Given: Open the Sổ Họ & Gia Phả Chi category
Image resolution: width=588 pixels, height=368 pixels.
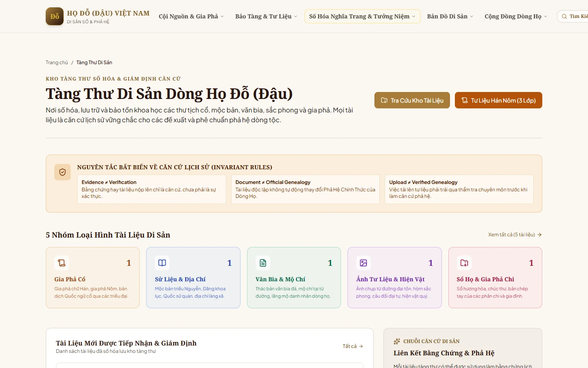Looking at the screenshot, I should [x=495, y=278].
